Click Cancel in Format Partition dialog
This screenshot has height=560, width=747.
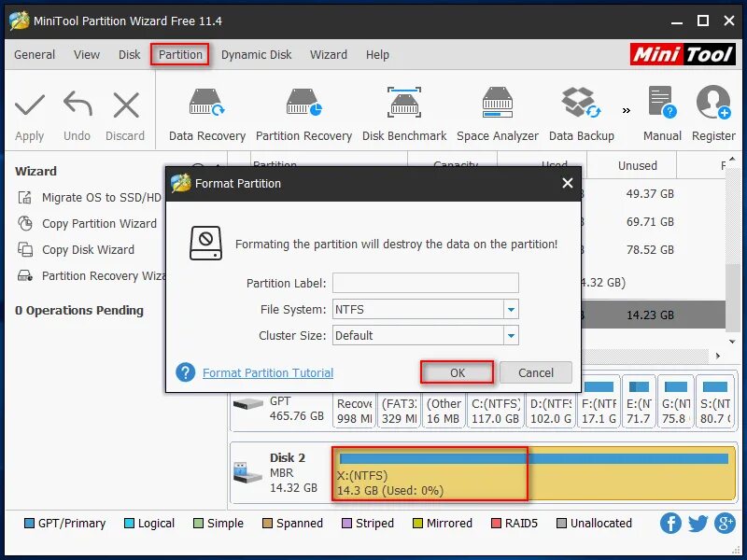tap(535, 372)
